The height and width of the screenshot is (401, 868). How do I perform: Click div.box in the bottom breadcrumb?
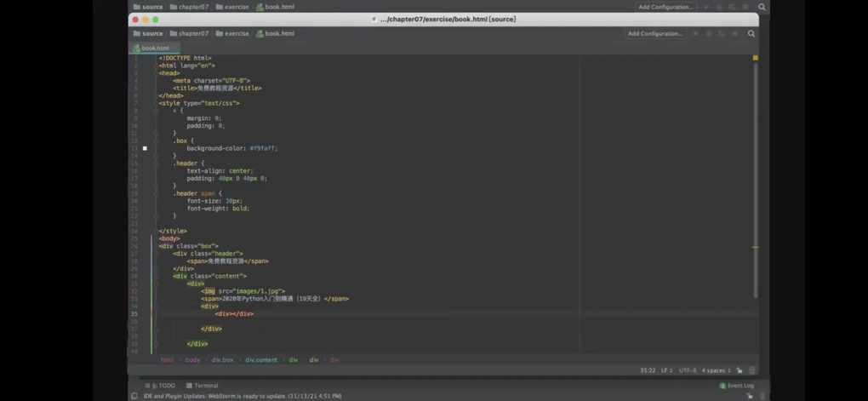tap(223, 360)
